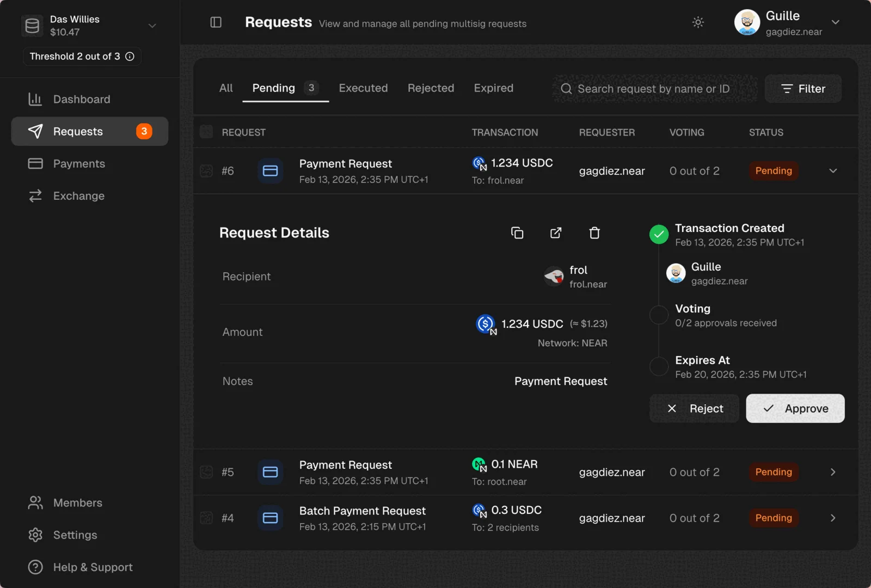This screenshot has width=871, height=588.
Task: Expand request #5 with its chevron
Action: 833,472
